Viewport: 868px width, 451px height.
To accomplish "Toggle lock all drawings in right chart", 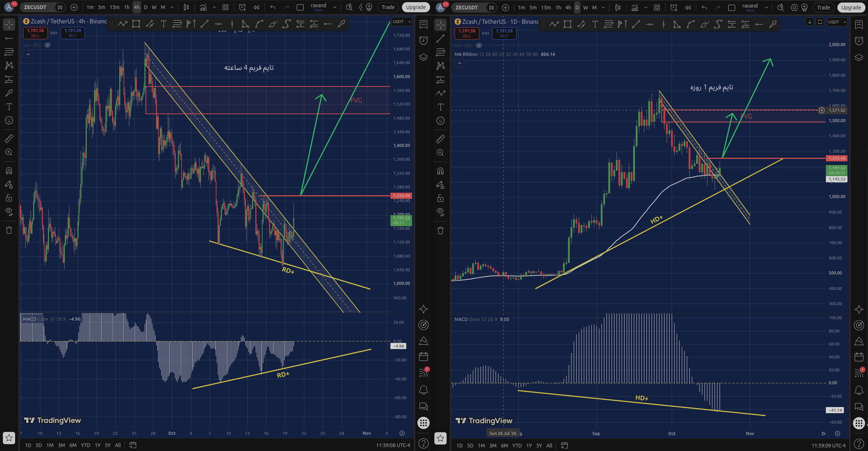I will pyautogui.click(x=440, y=198).
